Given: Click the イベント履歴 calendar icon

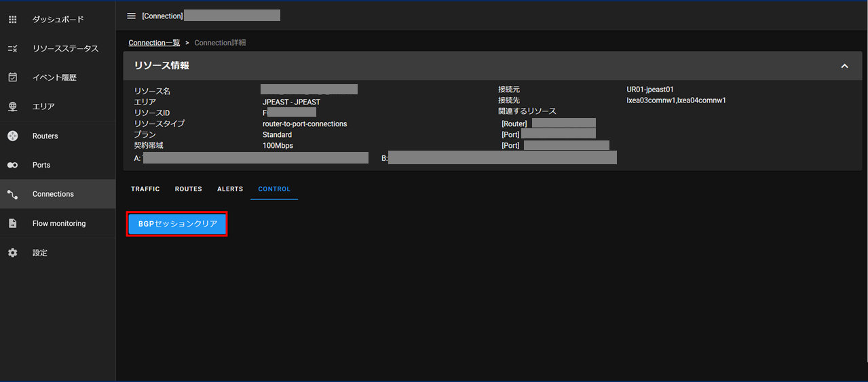Looking at the screenshot, I should point(12,77).
